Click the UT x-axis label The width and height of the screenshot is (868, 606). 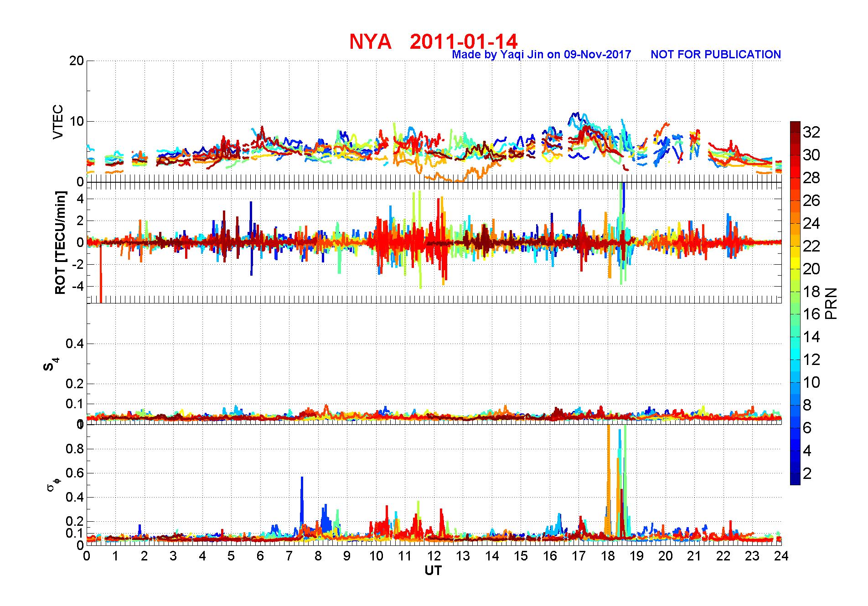433,570
